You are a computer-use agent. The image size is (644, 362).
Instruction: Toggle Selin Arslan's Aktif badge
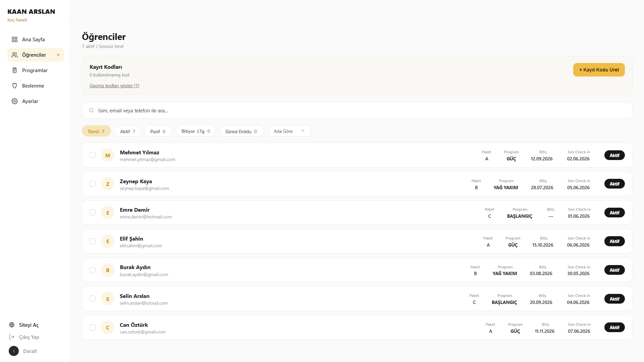[614, 299]
